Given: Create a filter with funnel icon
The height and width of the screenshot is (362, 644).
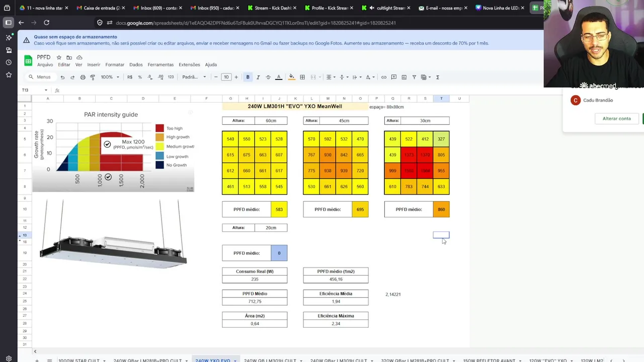Looking at the screenshot, I should point(414,77).
